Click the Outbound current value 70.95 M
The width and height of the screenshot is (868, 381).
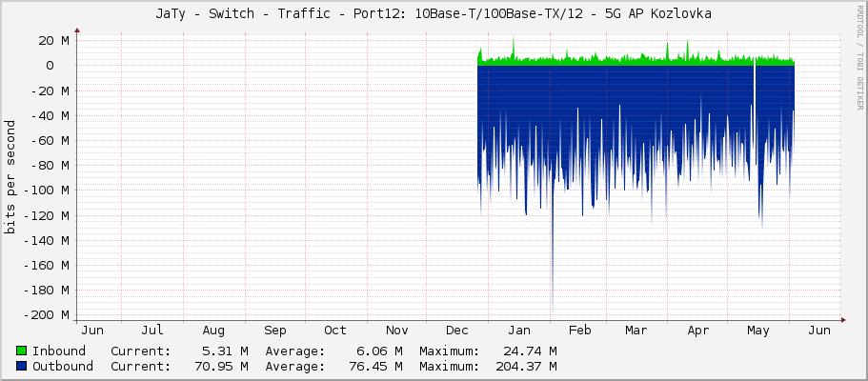coord(221,366)
